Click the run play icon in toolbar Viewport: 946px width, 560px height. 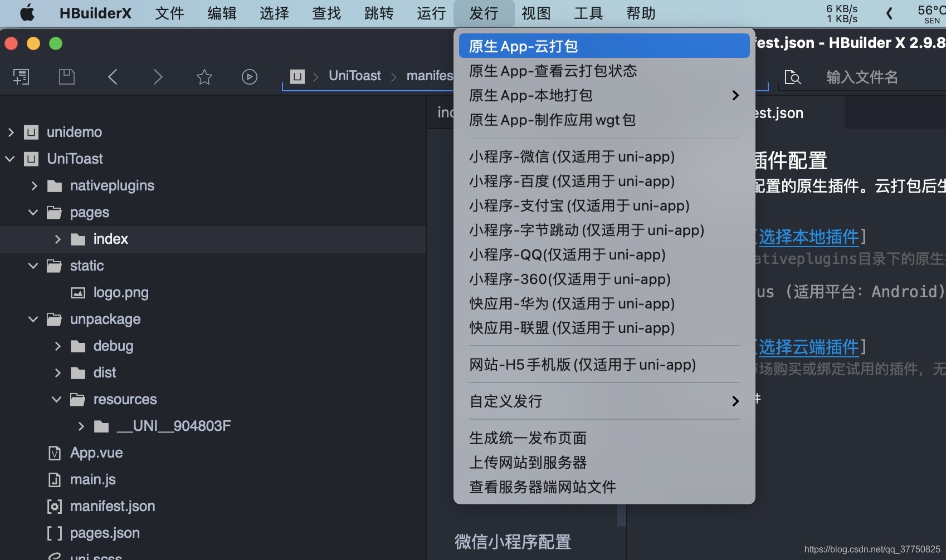pos(250,76)
